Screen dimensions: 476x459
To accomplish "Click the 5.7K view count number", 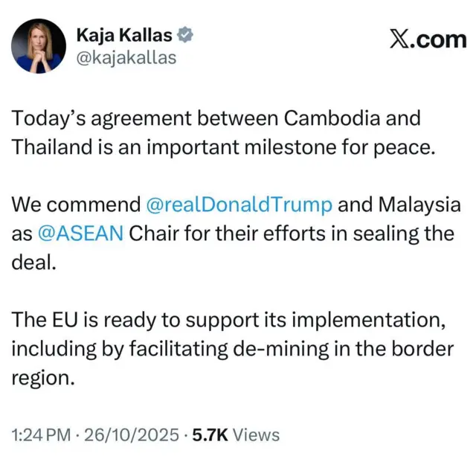I will [x=211, y=435].
